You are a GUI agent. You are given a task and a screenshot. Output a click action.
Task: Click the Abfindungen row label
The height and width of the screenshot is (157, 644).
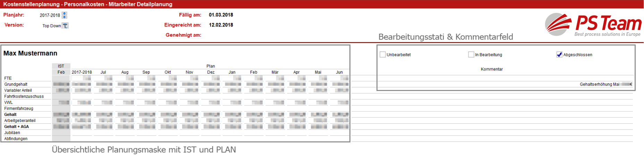click(16, 139)
